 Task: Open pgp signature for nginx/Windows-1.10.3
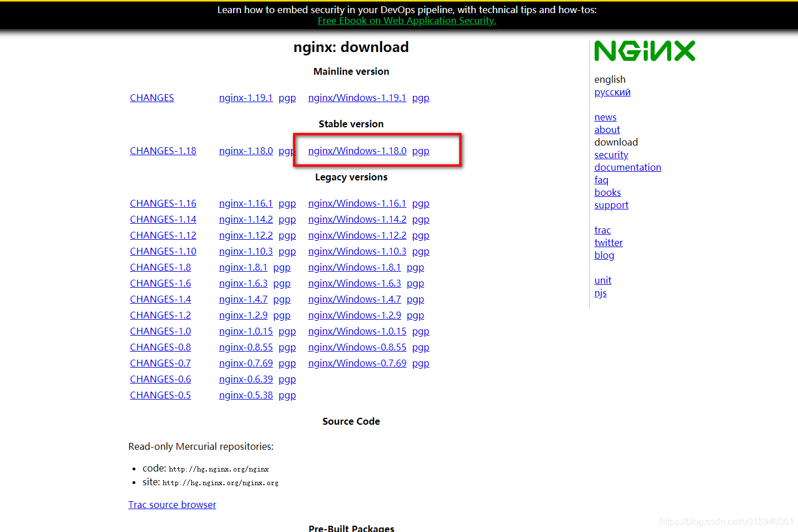tap(421, 251)
